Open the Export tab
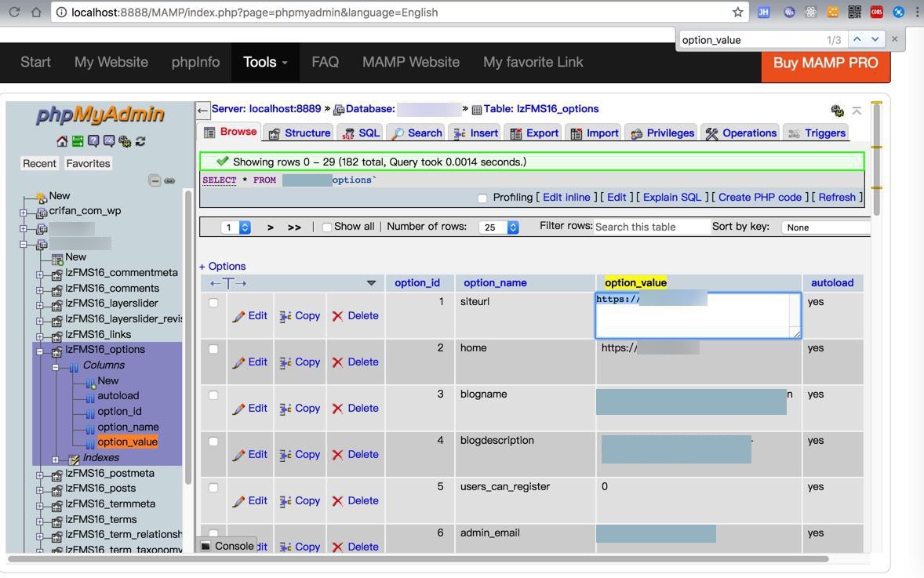 click(534, 133)
